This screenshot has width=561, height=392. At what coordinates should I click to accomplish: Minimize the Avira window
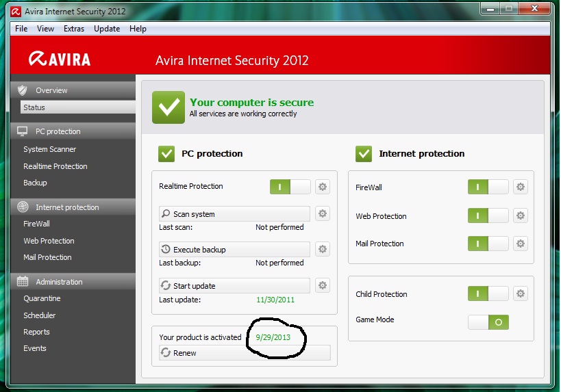(x=490, y=9)
